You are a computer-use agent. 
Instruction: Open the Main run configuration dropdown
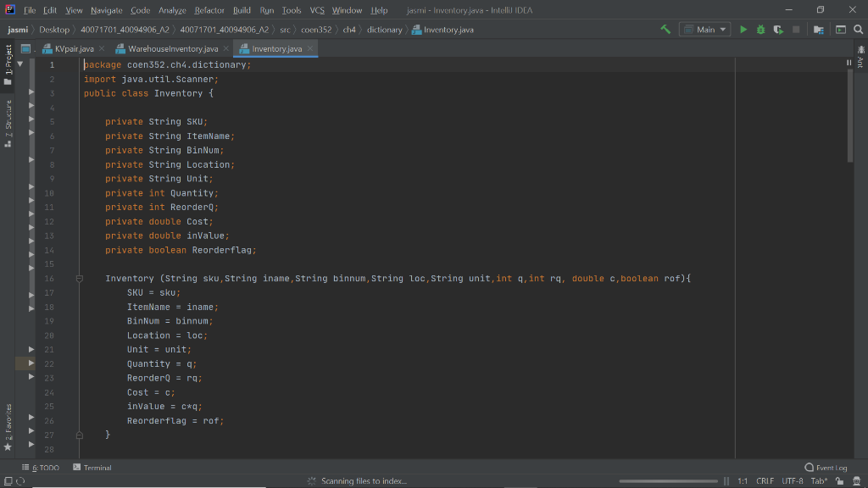point(704,30)
